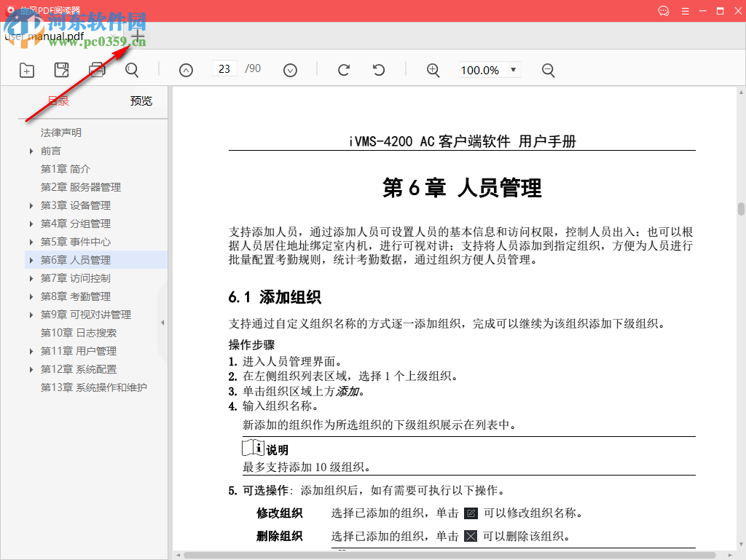Screen dimensions: 746x560
Task: Zoom out of the document
Action: point(548,70)
